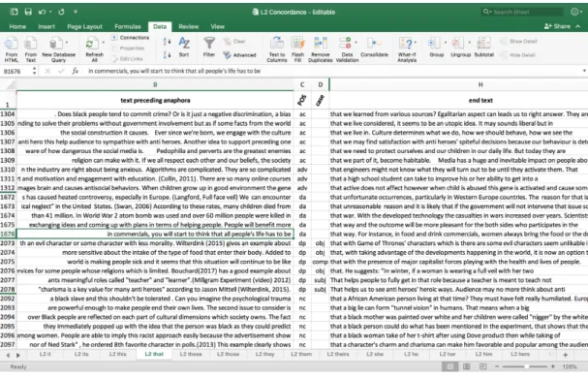Switch to the Home tab

point(17,26)
